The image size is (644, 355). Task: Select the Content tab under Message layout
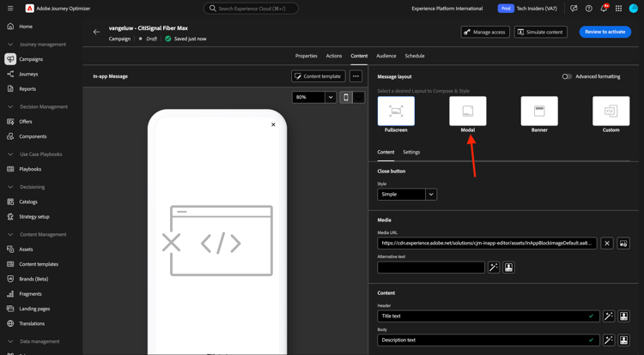tap(386, 152)
